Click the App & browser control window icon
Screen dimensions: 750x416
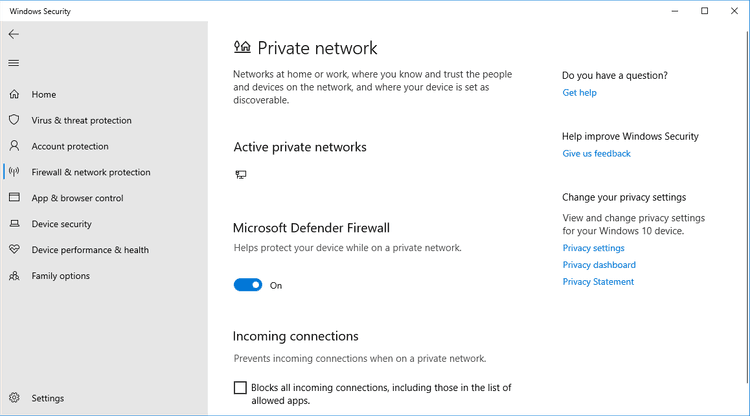pyautogui.click(x=14, y=198)
